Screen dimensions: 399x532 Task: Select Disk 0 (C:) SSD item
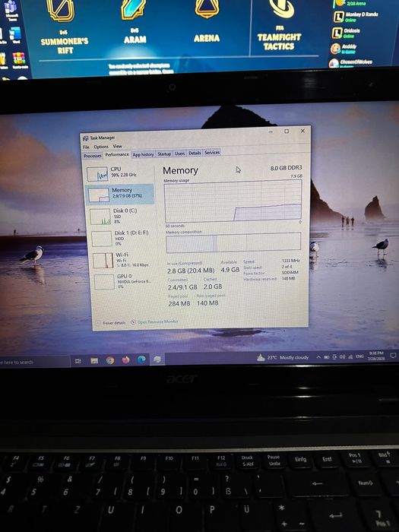point(122,216)
